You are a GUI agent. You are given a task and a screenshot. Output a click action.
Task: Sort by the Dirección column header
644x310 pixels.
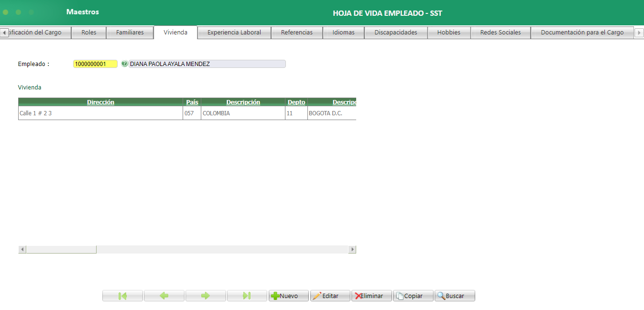(x=100, y=102)
